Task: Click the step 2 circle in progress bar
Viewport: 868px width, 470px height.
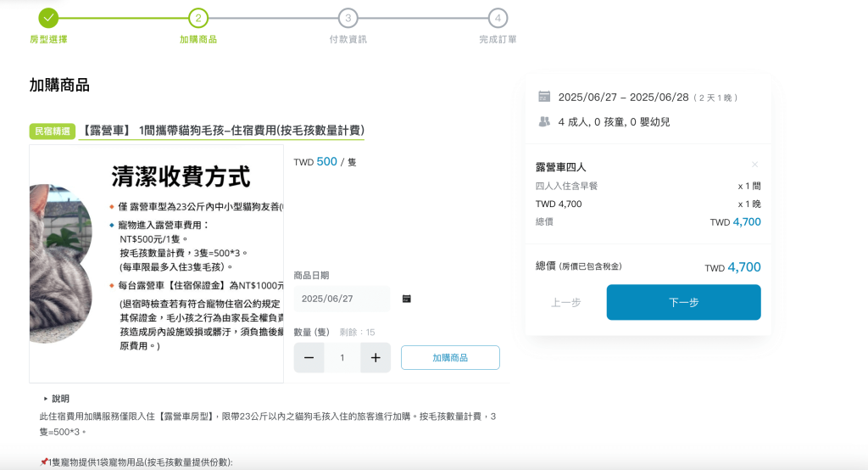Action: pyautogui.click(x=198, y=18)
